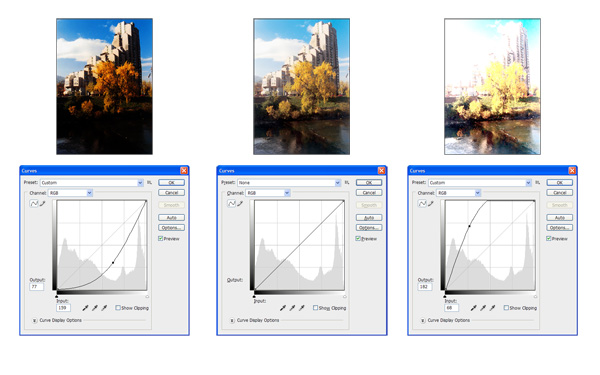600x375 pixels.
Task: Pick black point eyedropper in Preset None dialog
Action: pyautogui.click(x=283, y=308)
